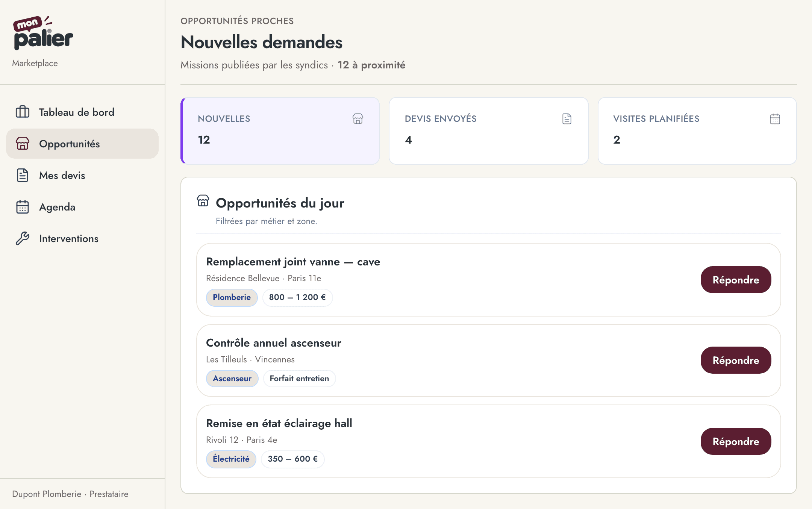The height and width of the screenshot is (509, 812).
Task: Répondre to Remplacement joint vanne request
Action: tap(736, 279)
